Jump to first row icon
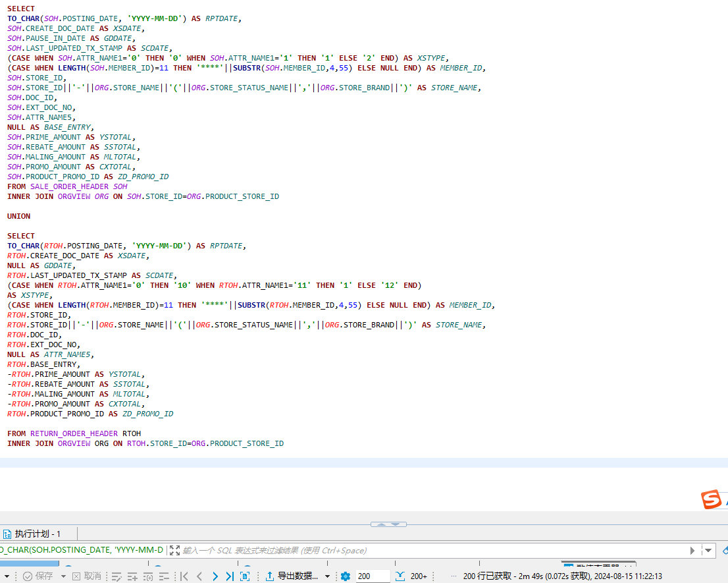Screen dimensions: 728x583 tap(184, 576)
